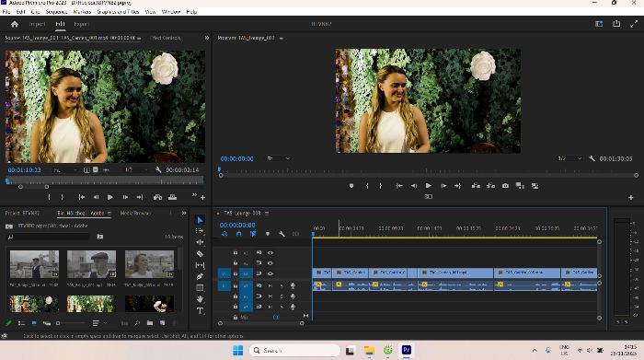The height and width of the screenshot is (360, 644).
Task: Click the Project panel search field
Action: [48, 237]
